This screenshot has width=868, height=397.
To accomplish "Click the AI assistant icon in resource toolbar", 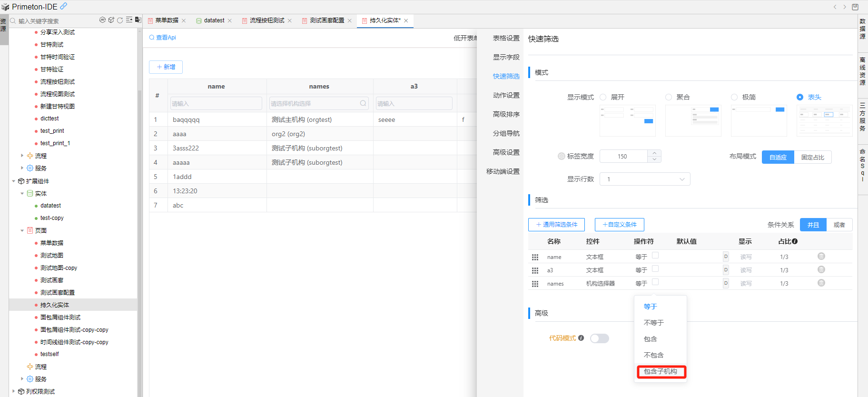I will click(102, 20).
